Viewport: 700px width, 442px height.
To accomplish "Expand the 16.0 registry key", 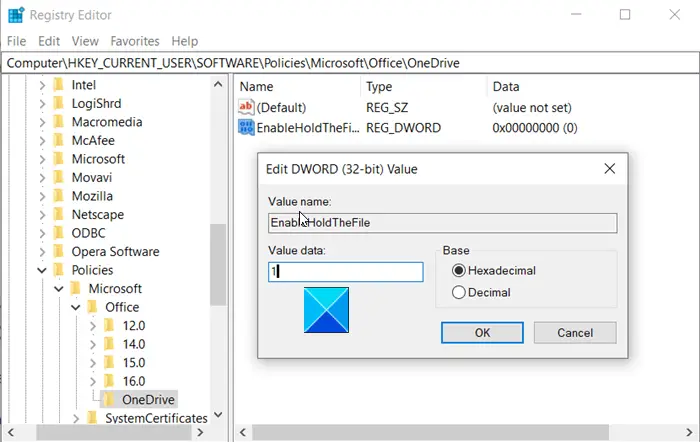I will (x=93, y=381).
